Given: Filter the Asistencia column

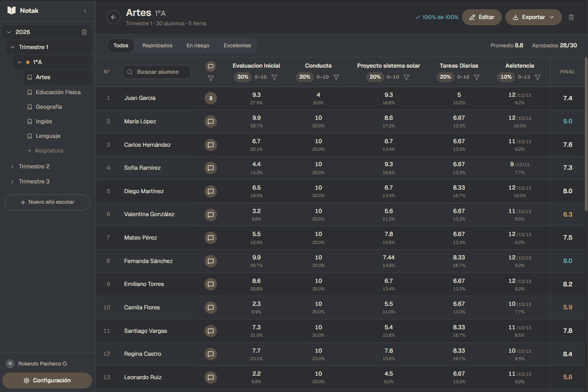Looking at the screenshot, I should 538,77.
